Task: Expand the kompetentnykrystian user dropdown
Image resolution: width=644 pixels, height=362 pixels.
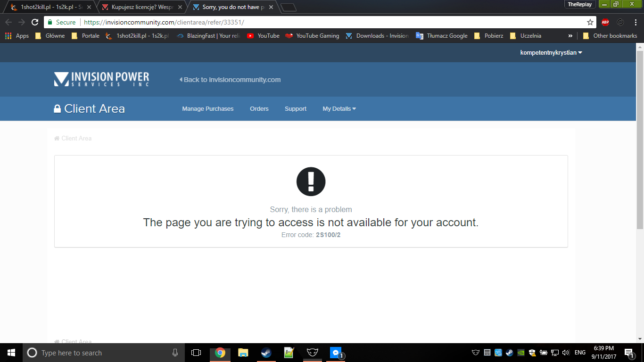Action: [x=551, y=53]
